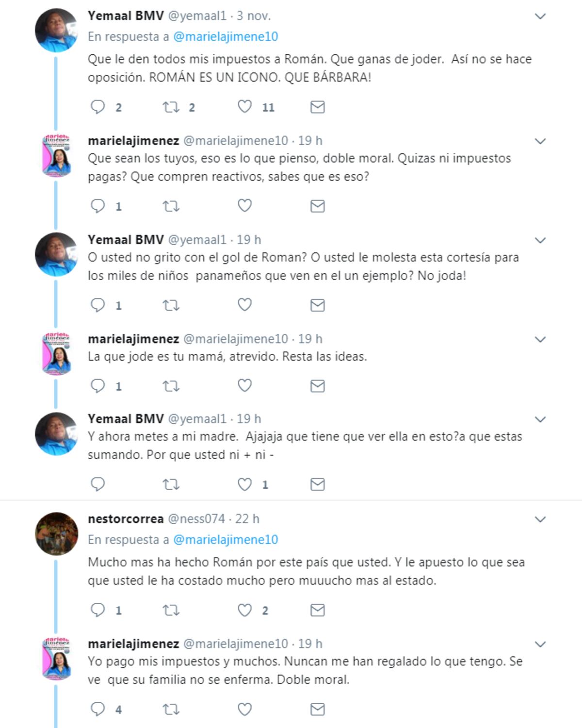Open dropdown on the last marielajimenez tweet

(x=540, y=643)
